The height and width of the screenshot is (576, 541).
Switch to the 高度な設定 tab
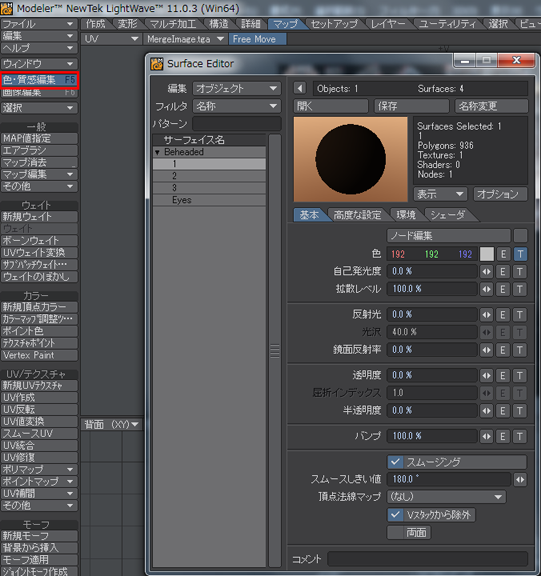[357, 215]
